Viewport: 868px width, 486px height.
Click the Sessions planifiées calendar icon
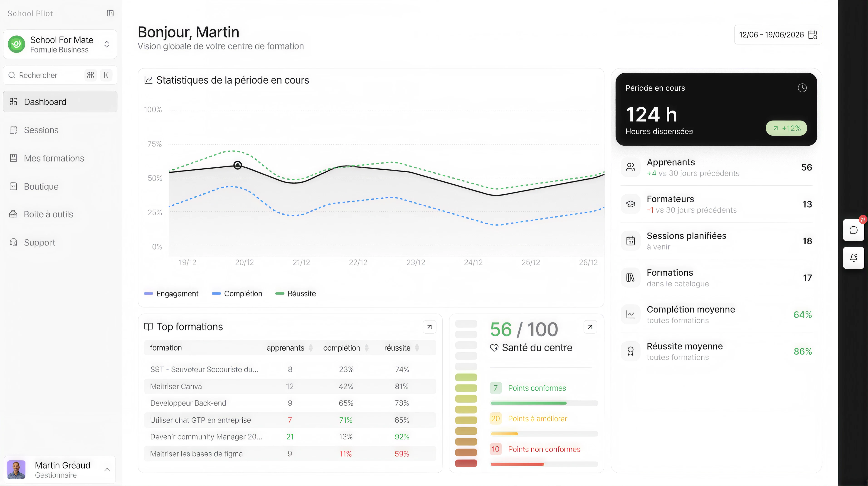630,241
